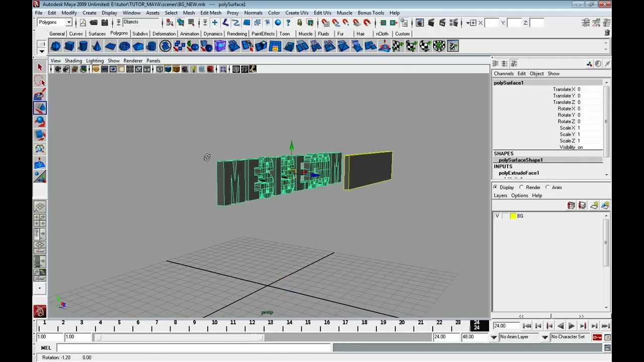Click the save scene disk icon

point(105,23)
